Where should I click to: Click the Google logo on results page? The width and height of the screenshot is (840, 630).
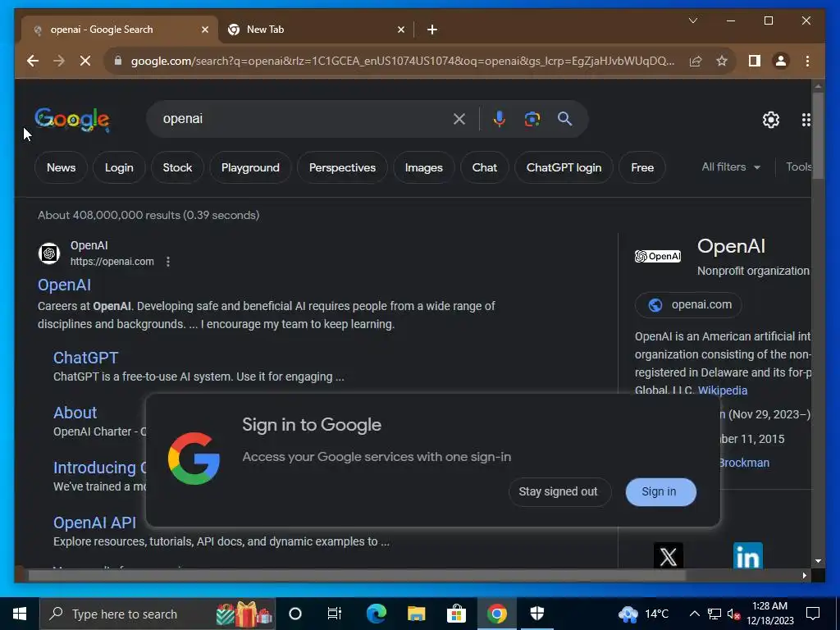72,120
